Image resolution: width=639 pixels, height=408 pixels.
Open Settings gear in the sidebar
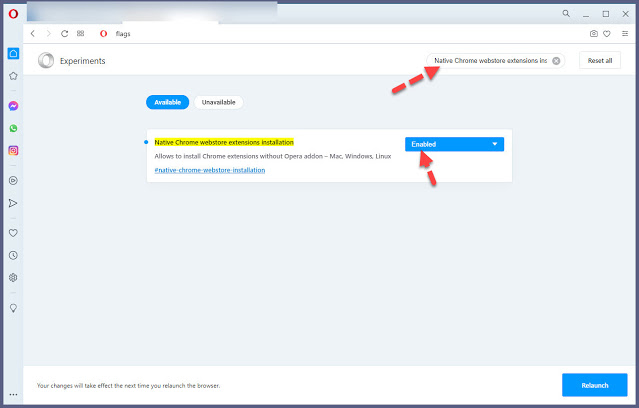click(x=13, y=277)
